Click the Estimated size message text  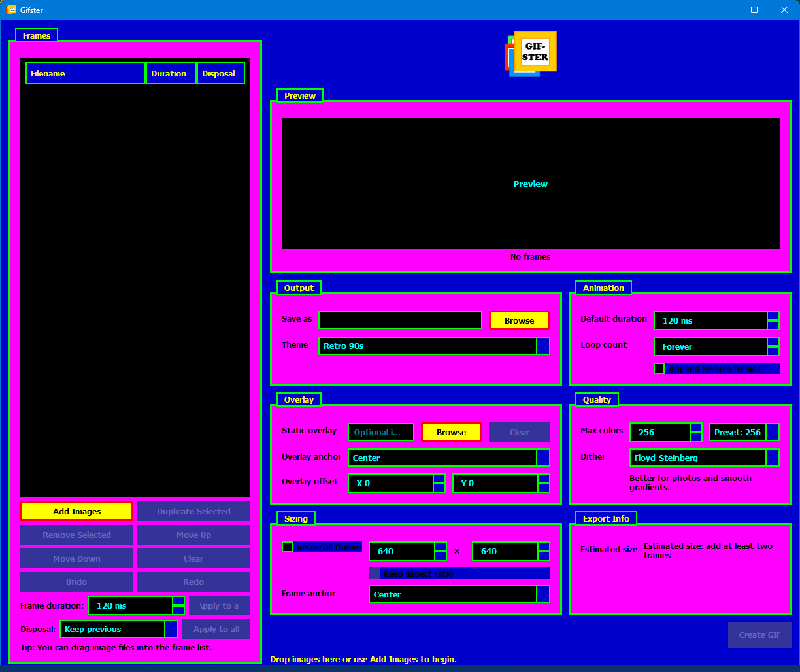tap(708, 550)
